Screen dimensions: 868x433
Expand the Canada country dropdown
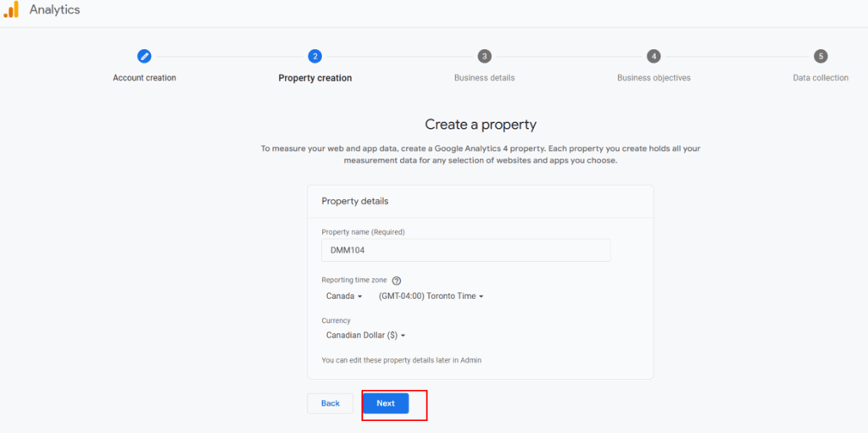click(344, 297)
